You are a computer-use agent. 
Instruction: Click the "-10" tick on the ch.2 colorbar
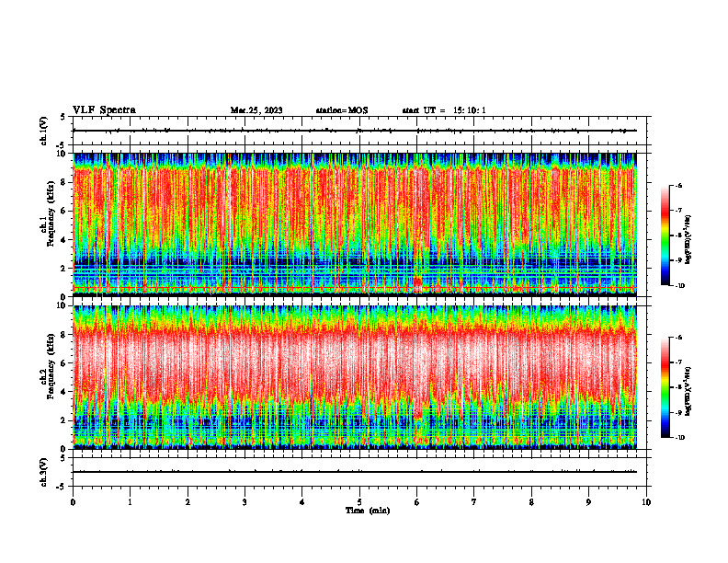point(680,438)
